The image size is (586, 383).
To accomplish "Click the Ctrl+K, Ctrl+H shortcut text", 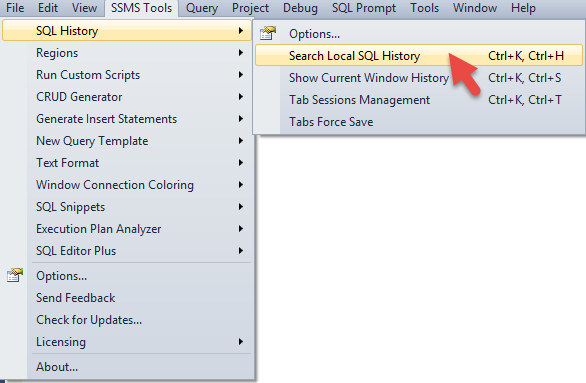I will (x=526, y=56).
